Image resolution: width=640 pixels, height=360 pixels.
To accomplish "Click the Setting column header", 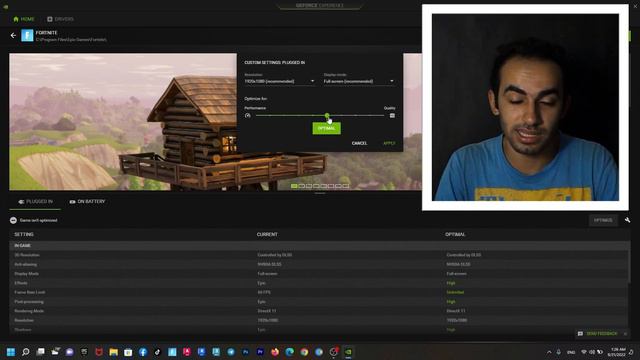I will 24,234.
